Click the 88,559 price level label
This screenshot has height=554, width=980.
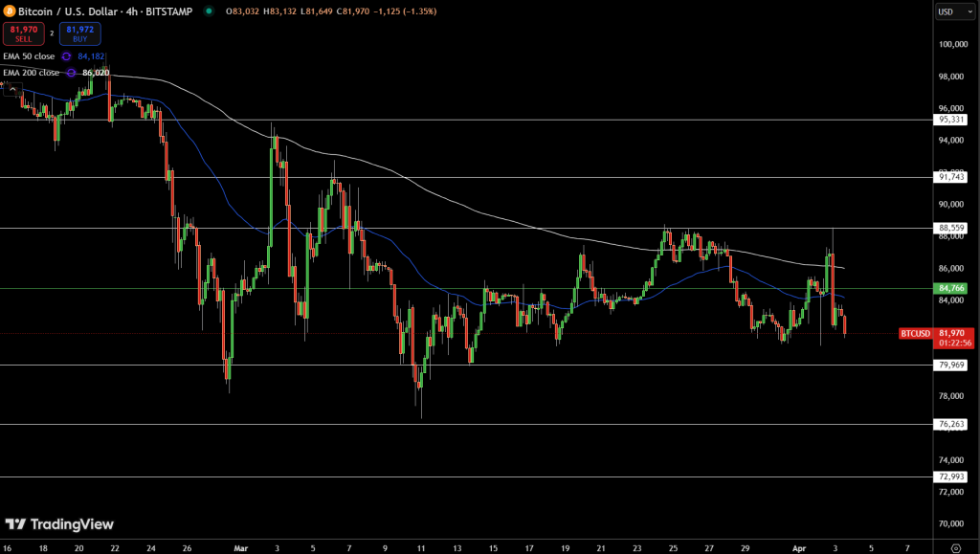[x=949, y=228]
